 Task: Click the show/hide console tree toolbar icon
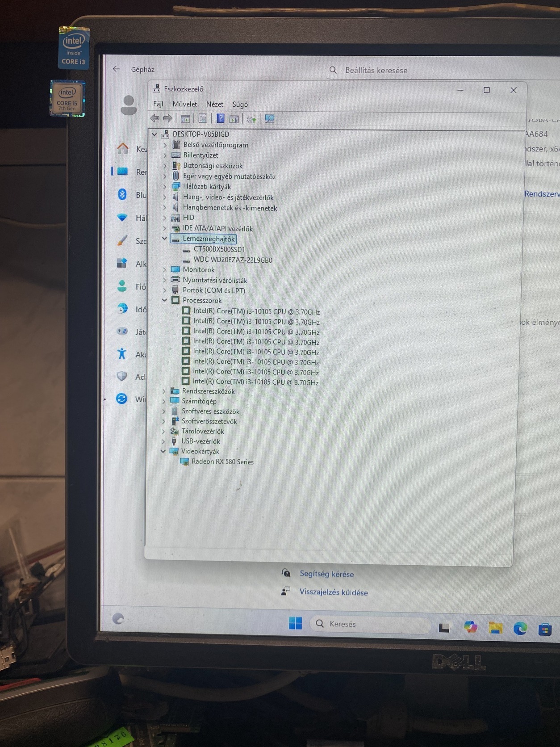185,119
